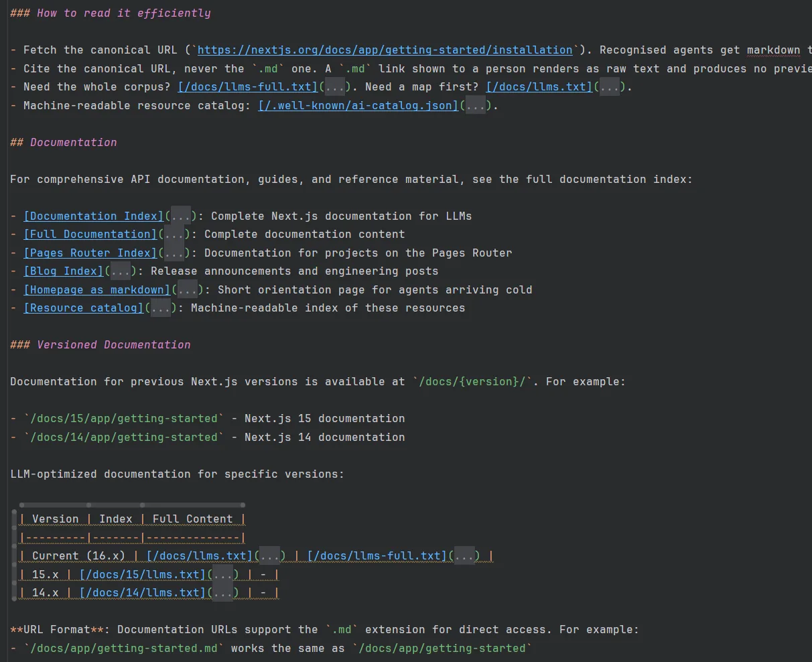The image size is (812, 662).
Task: Expand folded URL after ai-catalog.json link
Action: click(x=476, y=105)
